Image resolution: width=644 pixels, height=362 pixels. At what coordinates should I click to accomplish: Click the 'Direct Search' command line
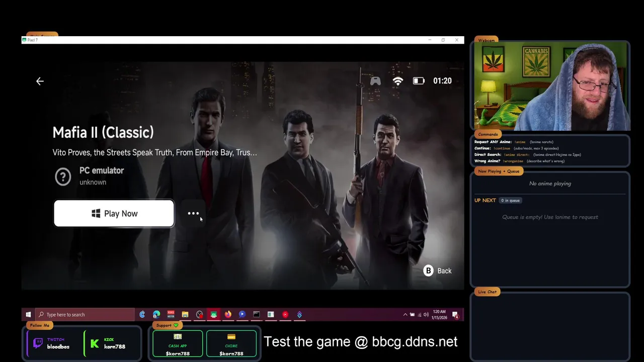tap(527, 154)
